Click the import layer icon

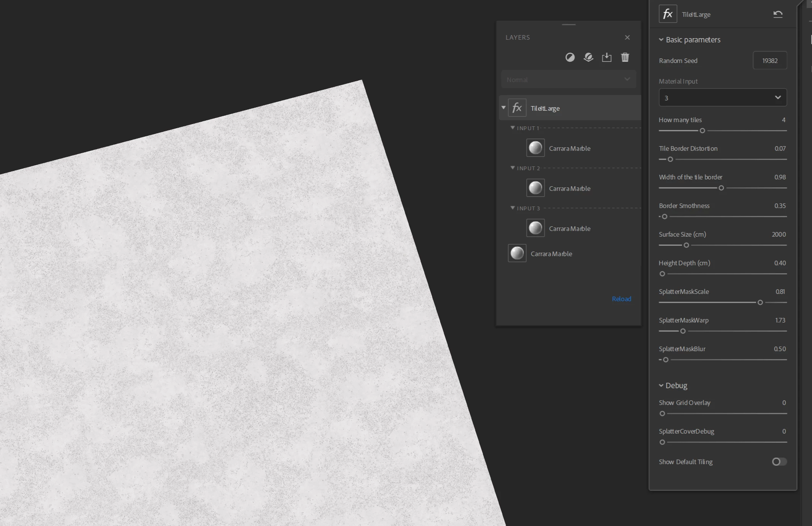[607, 57]
